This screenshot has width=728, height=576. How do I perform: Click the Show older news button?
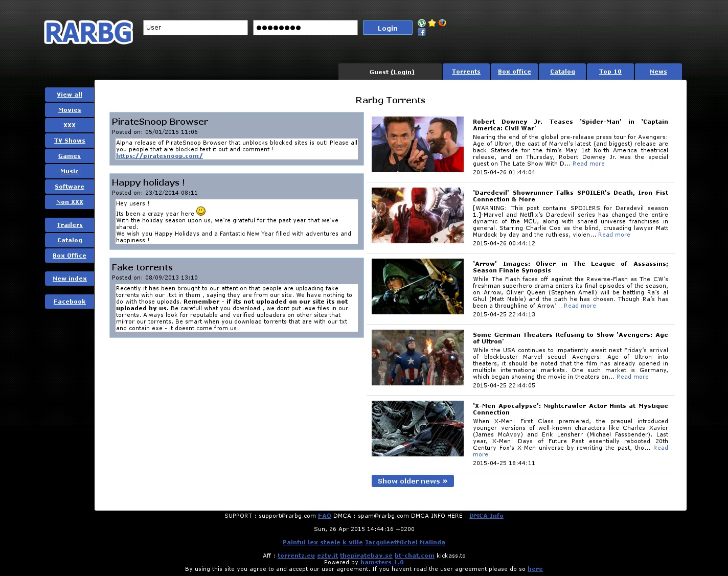[x=412, y=481]
